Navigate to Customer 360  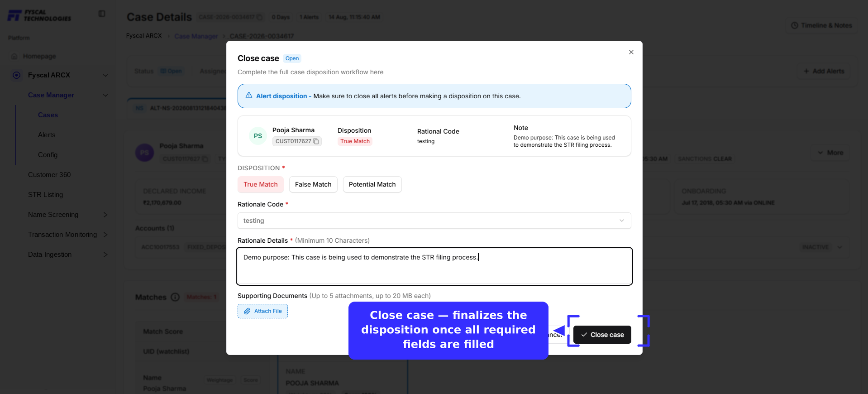click(x=49, y=175)
